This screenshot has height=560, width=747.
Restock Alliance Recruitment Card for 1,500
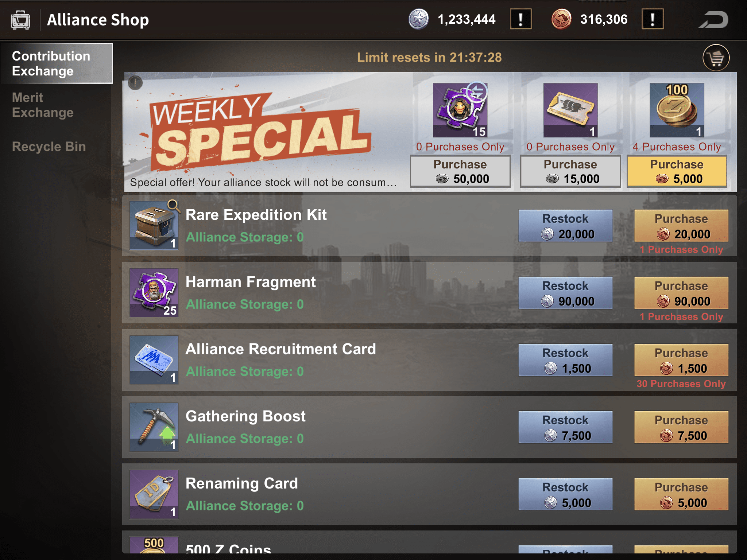coord(565,360)
